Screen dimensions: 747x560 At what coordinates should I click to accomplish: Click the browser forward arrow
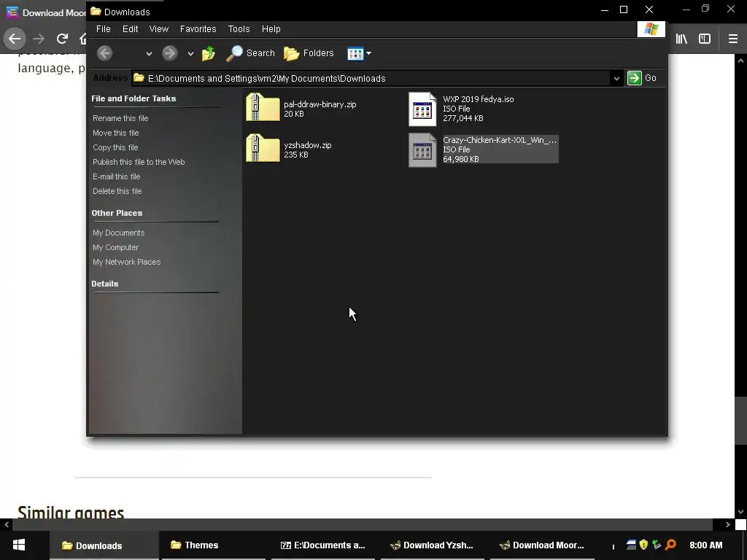tap(39, 39)
